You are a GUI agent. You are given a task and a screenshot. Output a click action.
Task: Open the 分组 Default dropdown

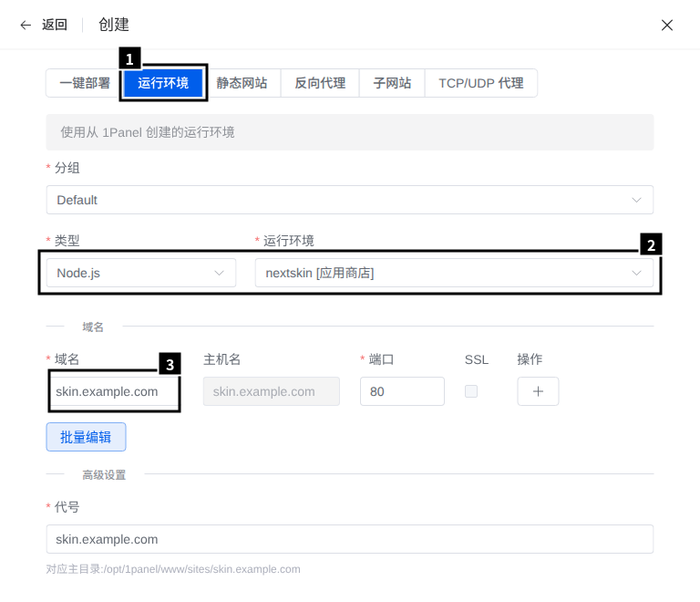tap(350, 200)
